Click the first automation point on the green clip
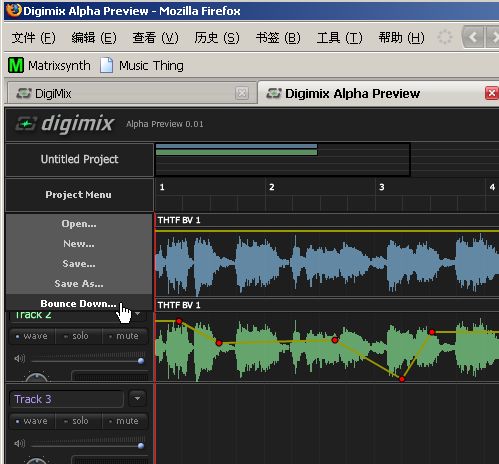 coord(179,321)
